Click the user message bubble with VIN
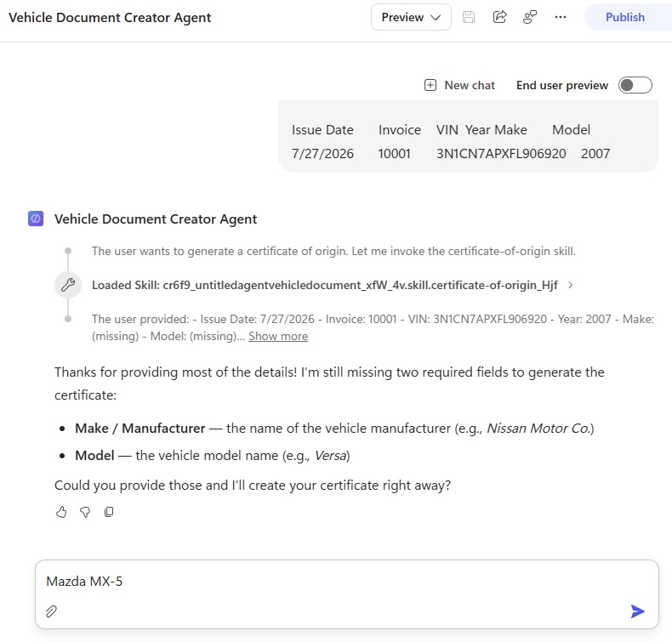This screenshot has width=672, height=642. click(x=468, y=137)
